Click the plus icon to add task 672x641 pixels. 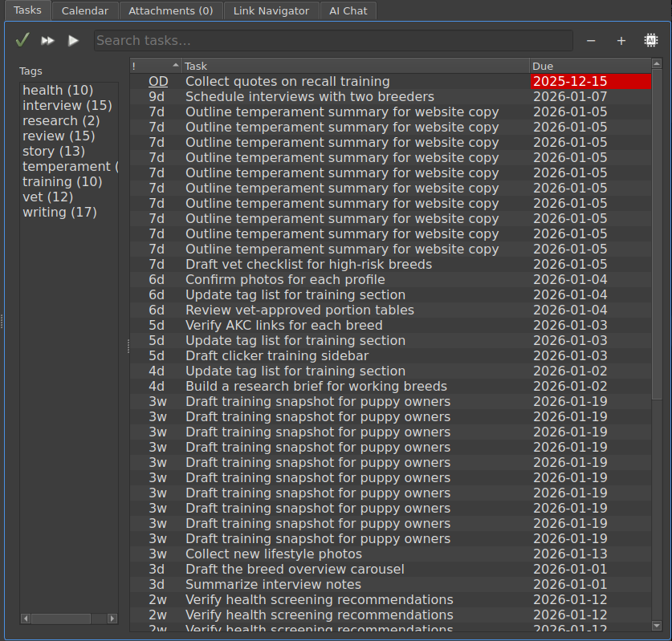(x=621, y=41)
